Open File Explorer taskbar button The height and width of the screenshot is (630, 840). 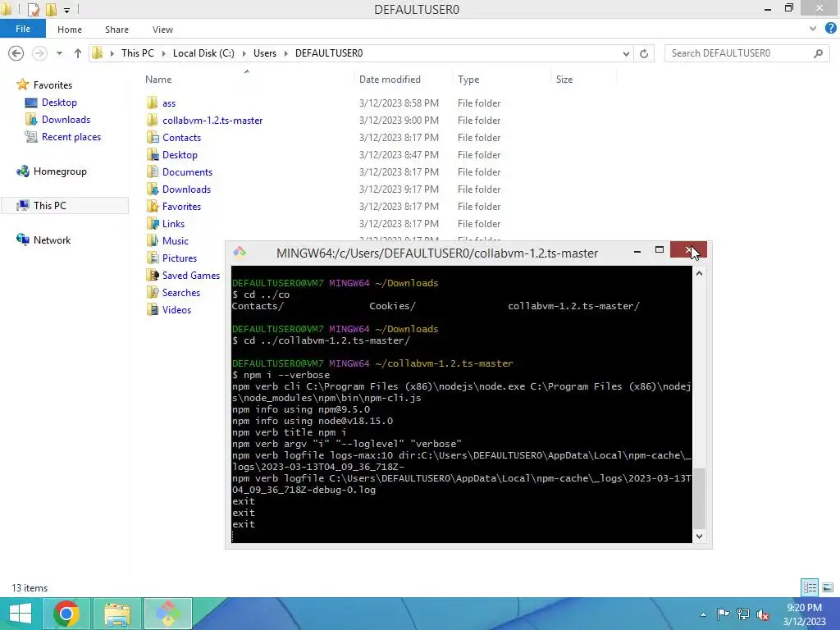(117, 614)
